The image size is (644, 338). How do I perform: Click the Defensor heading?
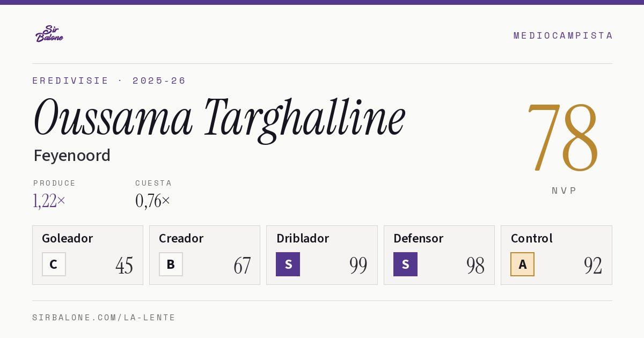[419, 238]
